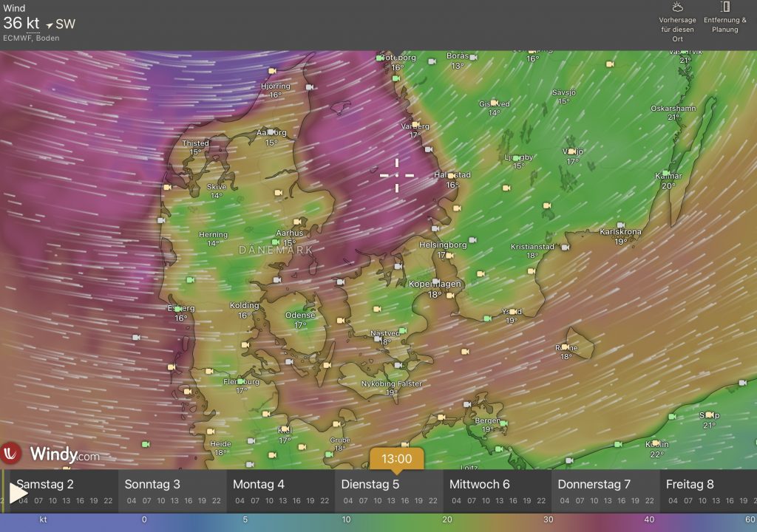The height and width of the screenshot is (532, 757).
Task: Click the Windy.com logo
Action: (50, 453)
